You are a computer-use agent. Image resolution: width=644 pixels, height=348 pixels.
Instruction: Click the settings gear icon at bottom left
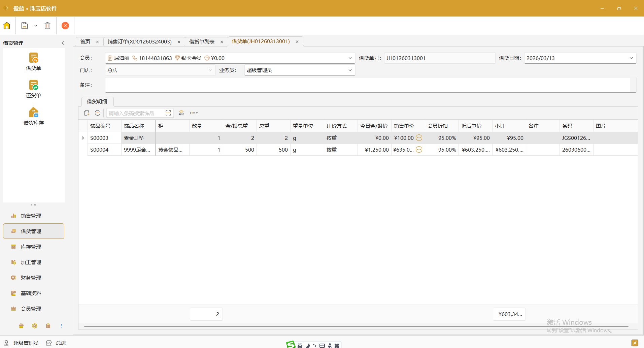click(x=34, y=326)
